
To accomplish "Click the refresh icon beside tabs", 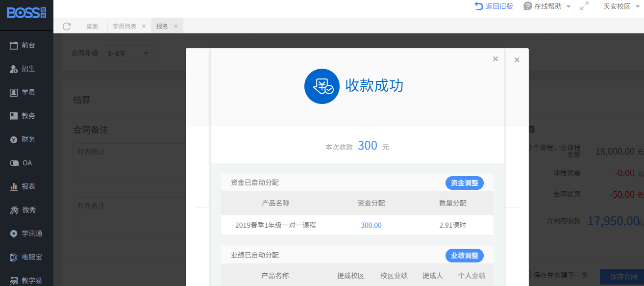I will pos(67,26).
